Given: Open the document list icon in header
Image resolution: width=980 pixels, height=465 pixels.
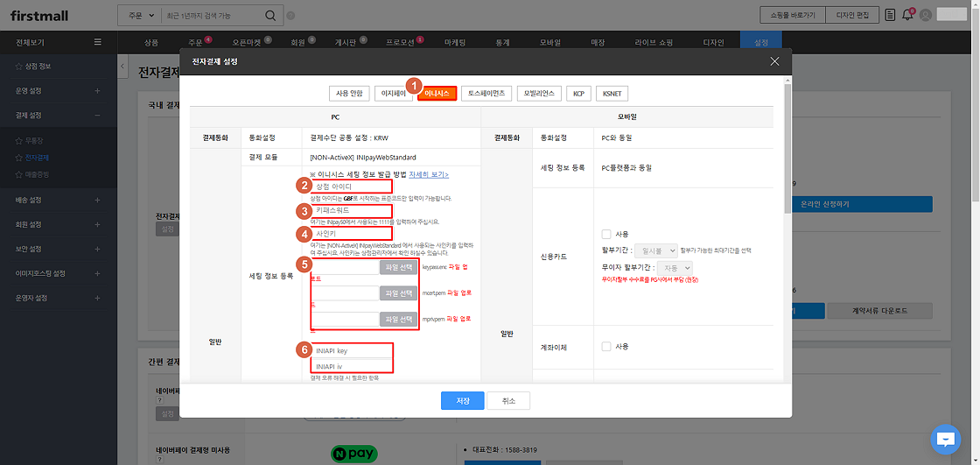Looking at the screenshot, I should pyautogui.click(x=890, y=14).
